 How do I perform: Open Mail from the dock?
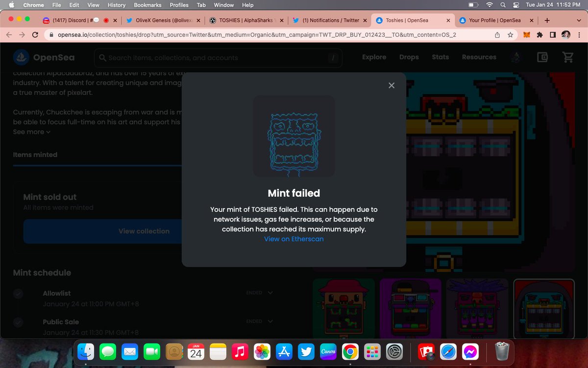(x=129, y=352)
